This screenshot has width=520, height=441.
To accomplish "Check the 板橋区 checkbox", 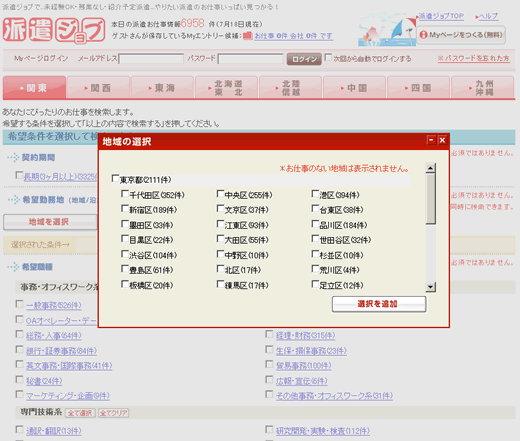I will point(125,284).
